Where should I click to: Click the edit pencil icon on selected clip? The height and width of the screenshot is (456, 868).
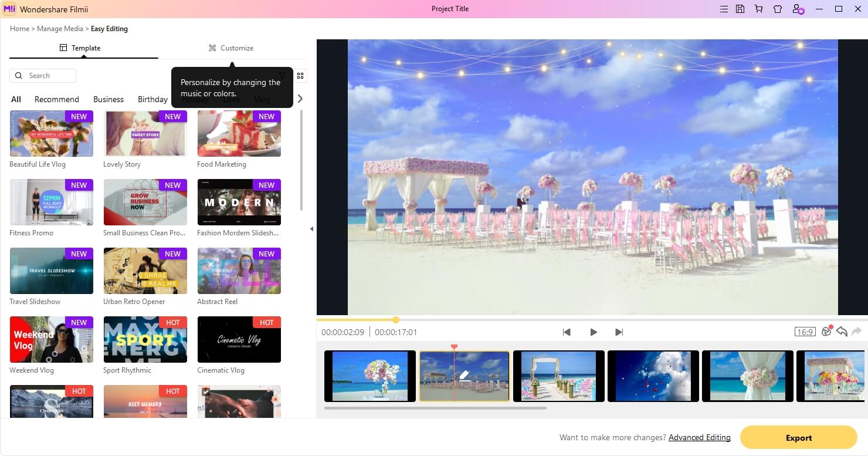point(464,376)
